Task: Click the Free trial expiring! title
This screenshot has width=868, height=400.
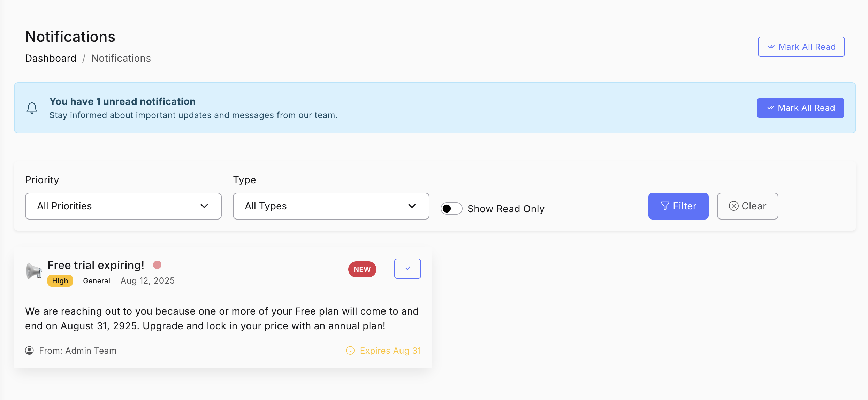Action: [96, 265]
